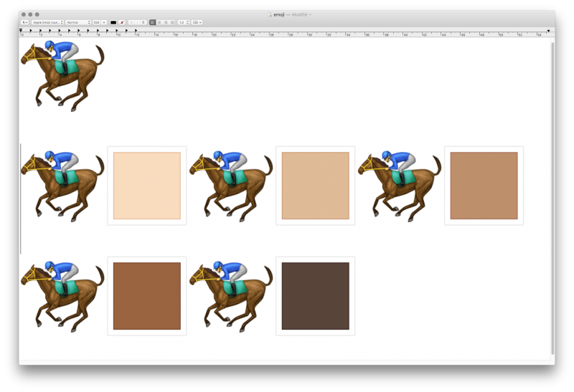Viewport: 574px width, 392px height.
Task: Click the horse emoji before the darkest skin swatch
Action: [x=231, y=296]
